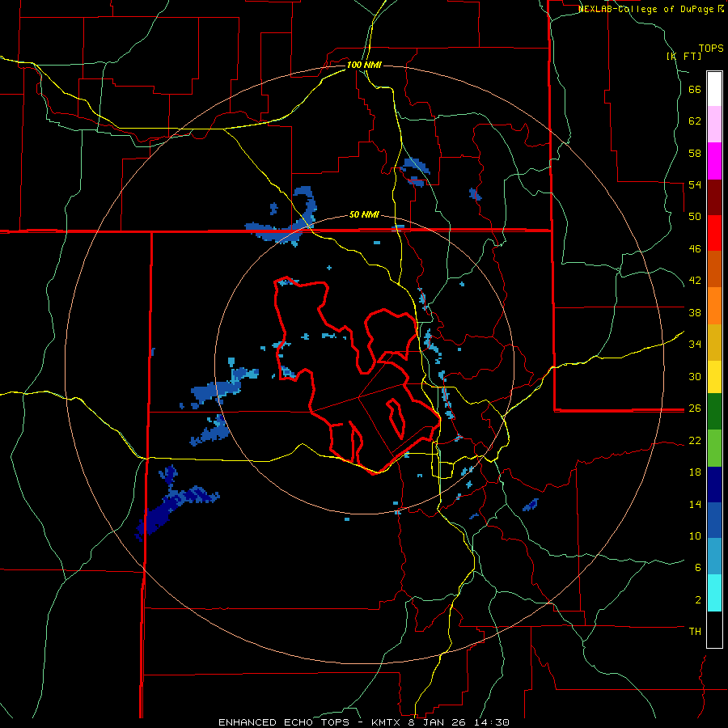Click the "10" legend value

coord(695,536)
